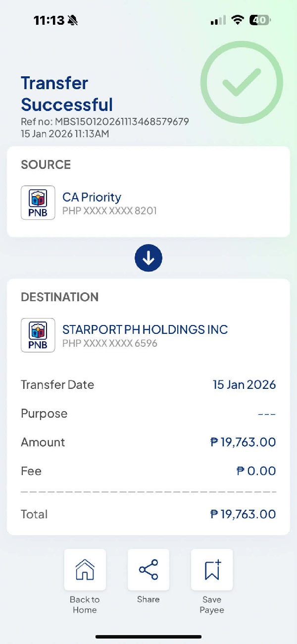Tap the blue down-arrow circle icon

tap(148, 259)
